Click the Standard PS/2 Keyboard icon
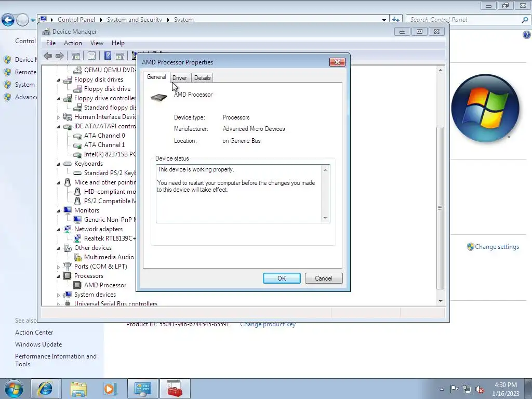532x399 pixels. coord(77,173)
